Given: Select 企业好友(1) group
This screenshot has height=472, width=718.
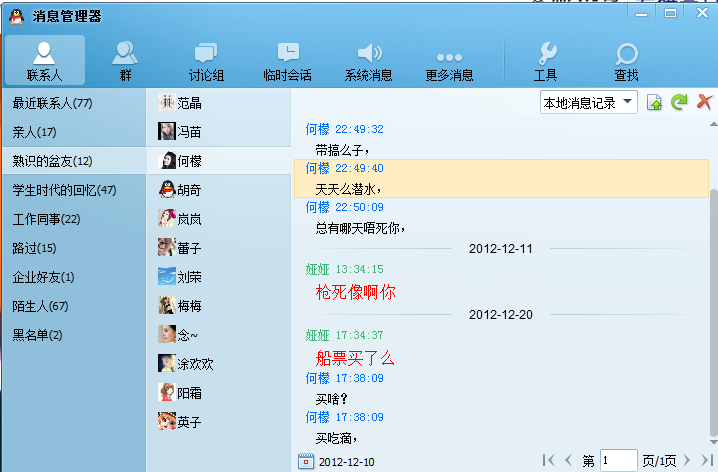Looking at the screenshot, I should pos(74,277).
